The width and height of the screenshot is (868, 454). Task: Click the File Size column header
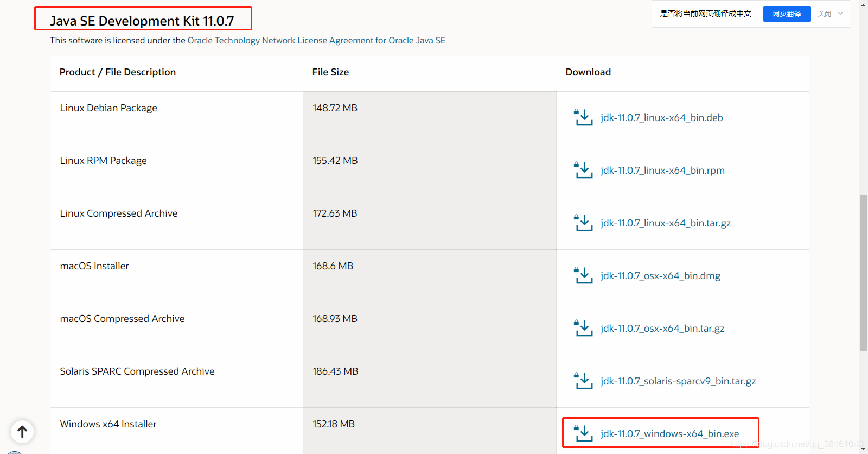pos(330,72)
